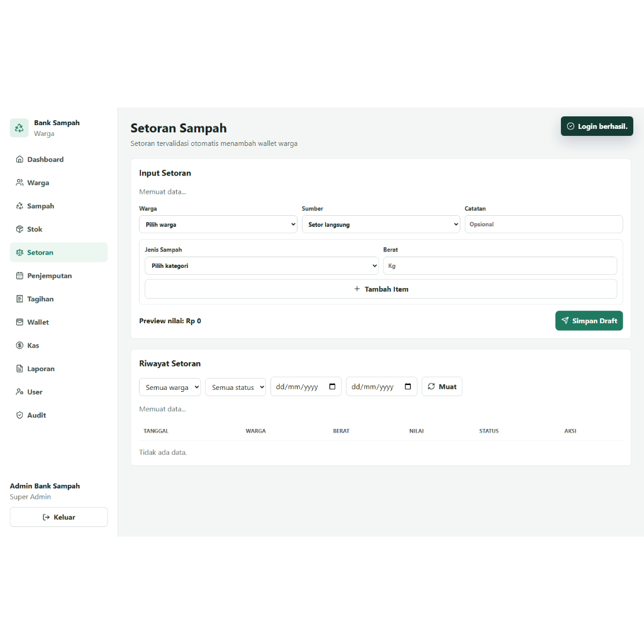
Task: Click the Admin Bank Sampah user name
Action: click(x=45, y=486)
